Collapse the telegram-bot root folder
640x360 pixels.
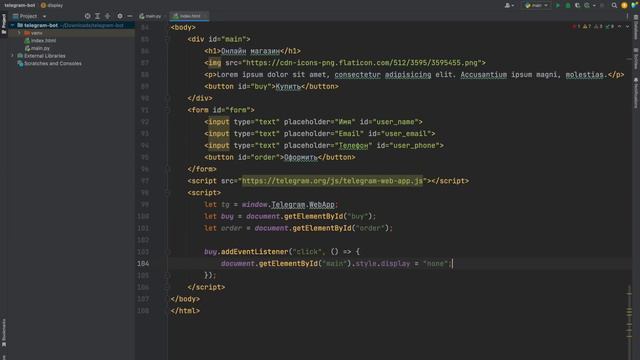pos(13,25)
